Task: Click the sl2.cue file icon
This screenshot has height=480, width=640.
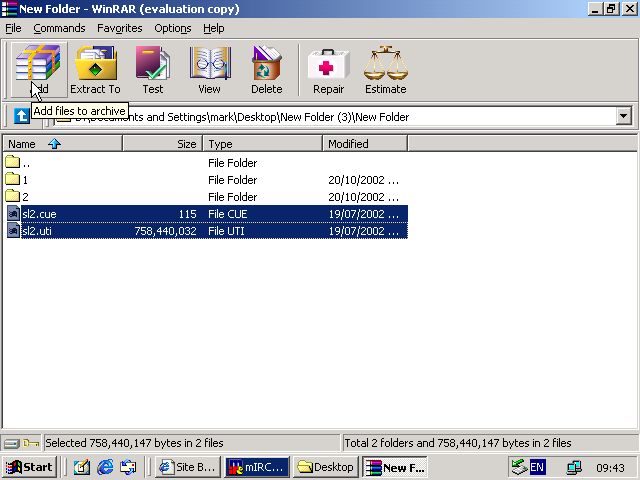Action: [13, 214]
